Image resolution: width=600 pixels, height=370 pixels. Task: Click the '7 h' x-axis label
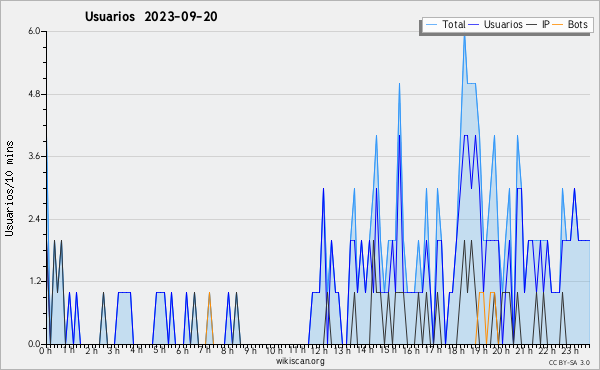tap(205, 351)
